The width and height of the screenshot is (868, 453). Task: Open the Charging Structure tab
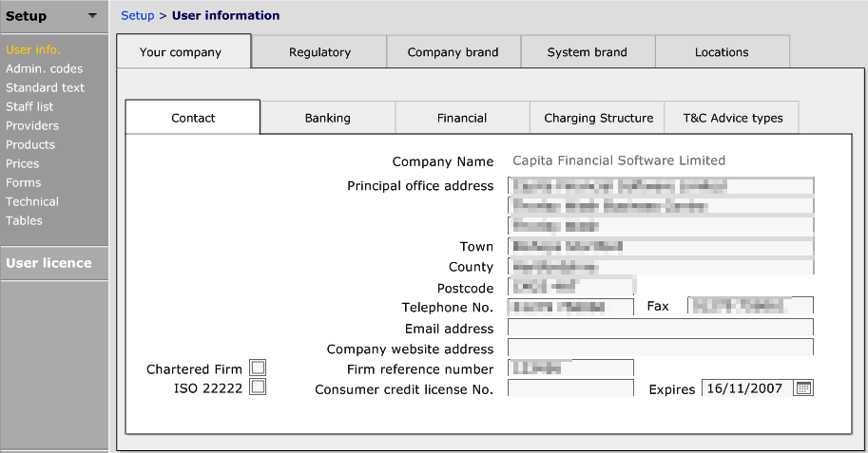[598, 118]
